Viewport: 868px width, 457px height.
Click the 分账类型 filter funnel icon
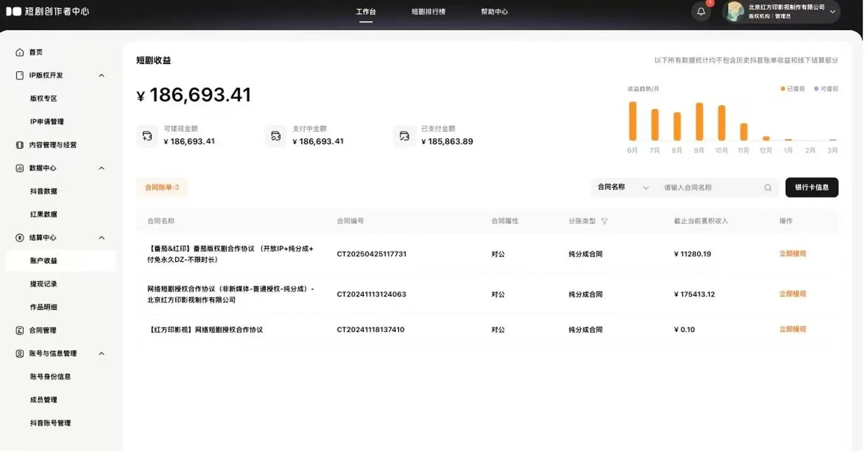click(604, 221)
